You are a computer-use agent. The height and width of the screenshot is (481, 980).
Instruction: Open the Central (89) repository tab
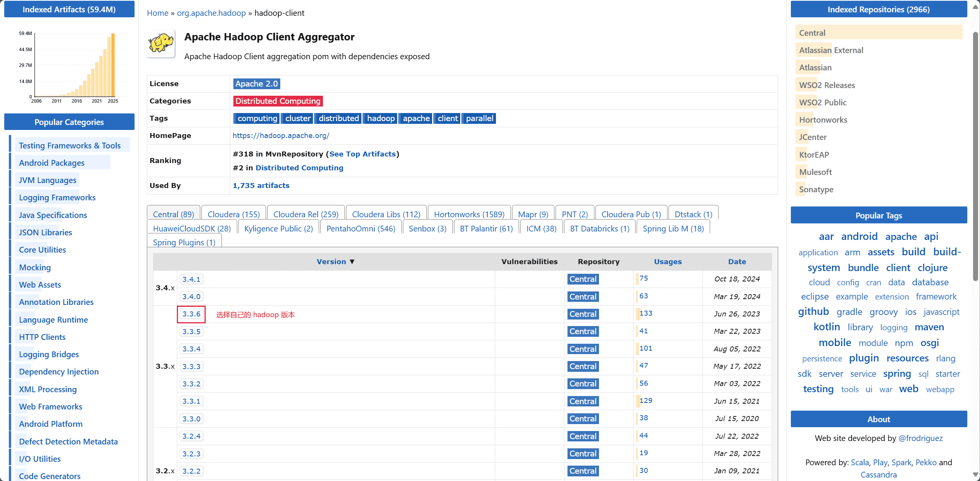[173, 214]
